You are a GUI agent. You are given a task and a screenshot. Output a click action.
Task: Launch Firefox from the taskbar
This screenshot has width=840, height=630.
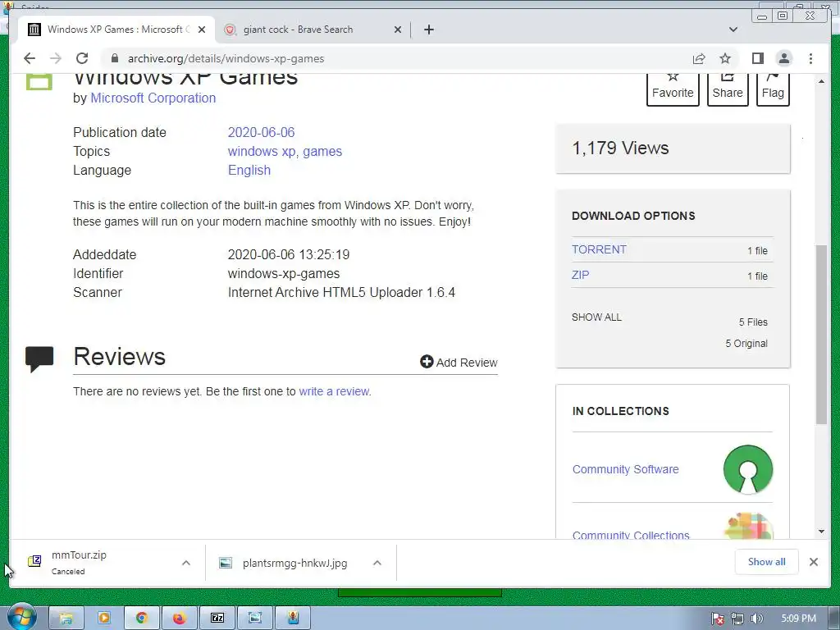(x=179, y=619)
